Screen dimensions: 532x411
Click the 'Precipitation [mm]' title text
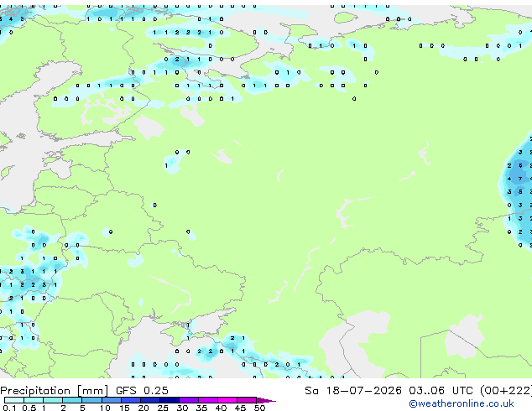point(55,391)
